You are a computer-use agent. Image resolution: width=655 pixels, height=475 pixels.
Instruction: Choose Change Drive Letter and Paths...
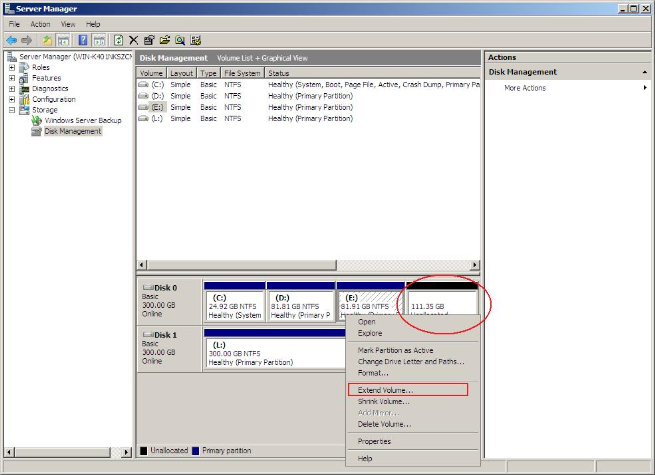[413, 361]
